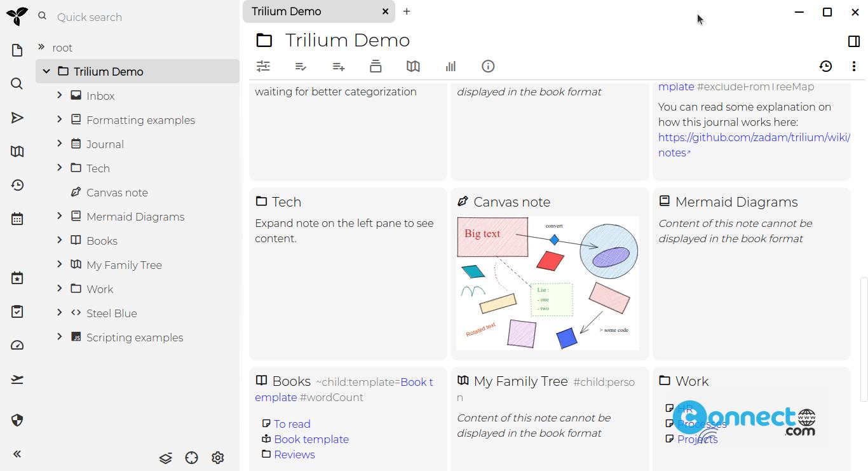Open inherited attributes ribbon icon
The width and height of the screenshot is (868, 471).
pyautogui.click(x=339, y=66)
